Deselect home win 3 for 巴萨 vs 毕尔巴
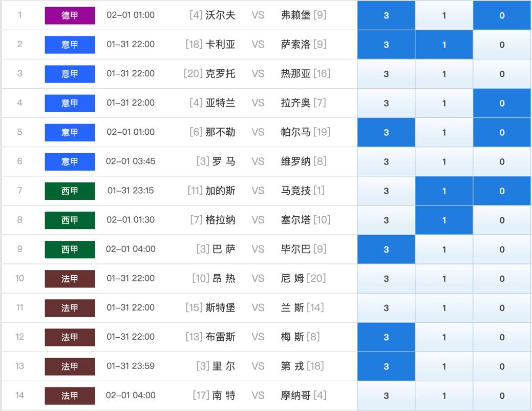This screenshot has height=411, width=532. (386, 249)
